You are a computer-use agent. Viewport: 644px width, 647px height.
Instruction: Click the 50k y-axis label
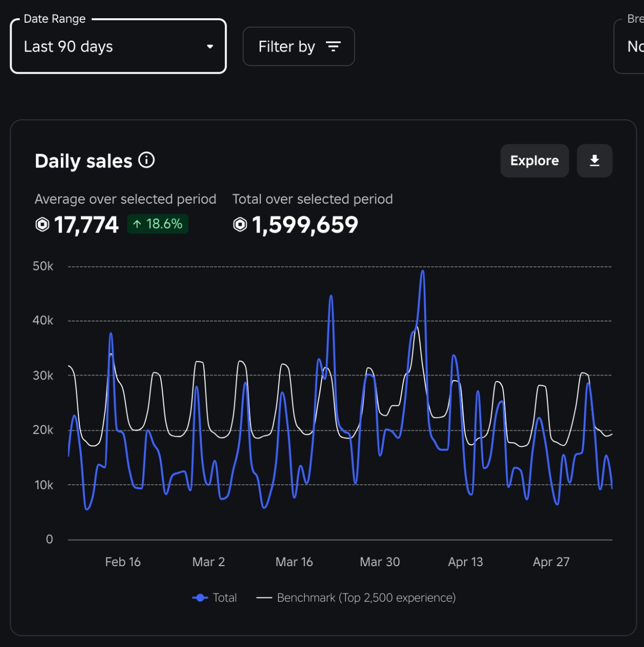point(43,266)
